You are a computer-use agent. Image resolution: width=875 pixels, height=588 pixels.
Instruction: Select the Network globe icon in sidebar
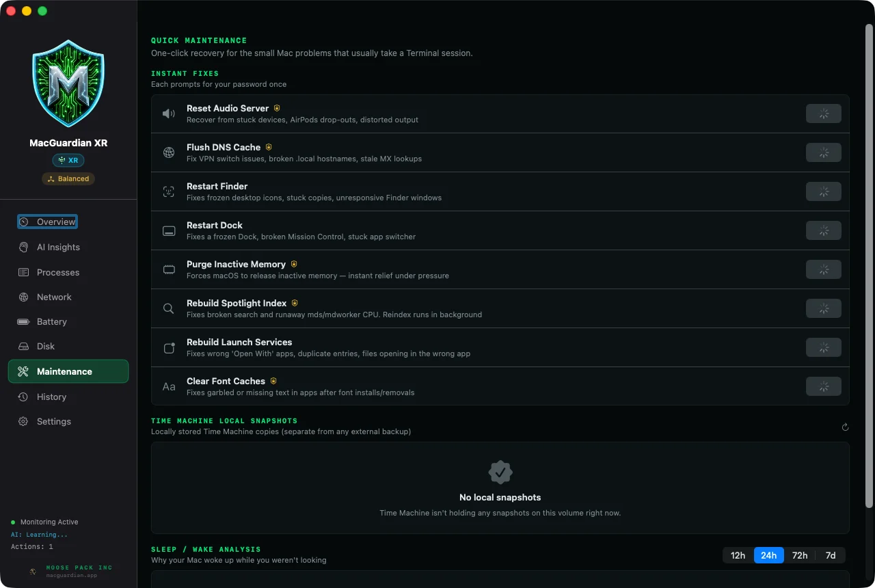23,297
